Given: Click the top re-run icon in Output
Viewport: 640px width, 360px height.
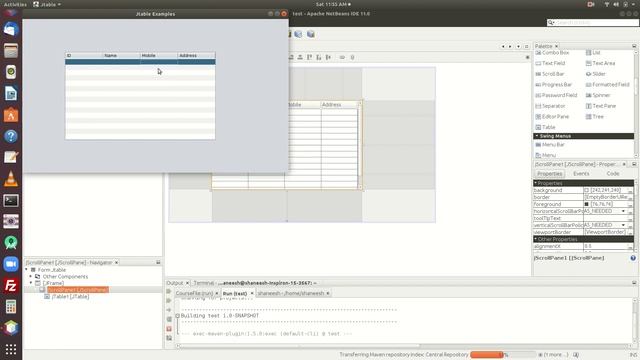Looking at the screenshot, I should 169,291.
